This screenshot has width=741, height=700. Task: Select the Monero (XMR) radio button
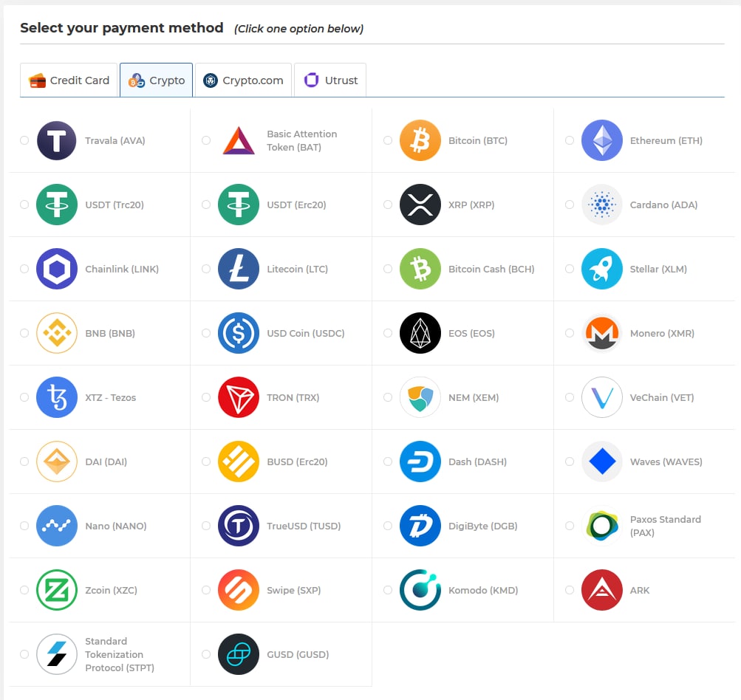[570, 334]
